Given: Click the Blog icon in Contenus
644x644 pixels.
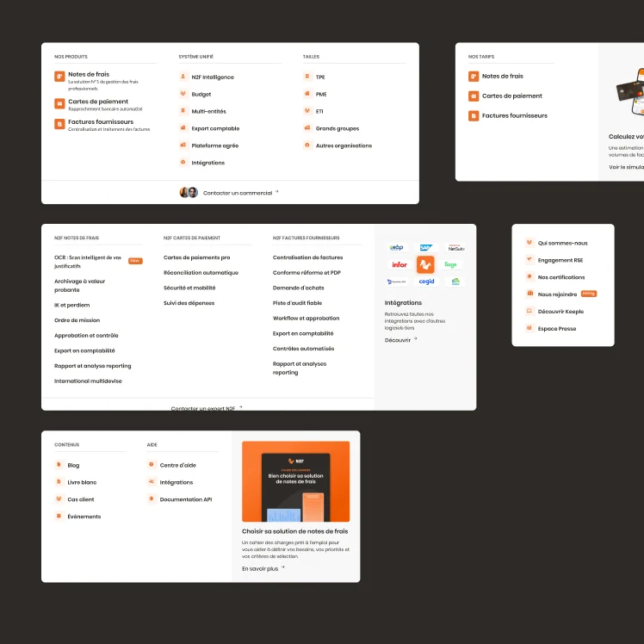Looking at the screenshot, I should [x=59, y=465].
